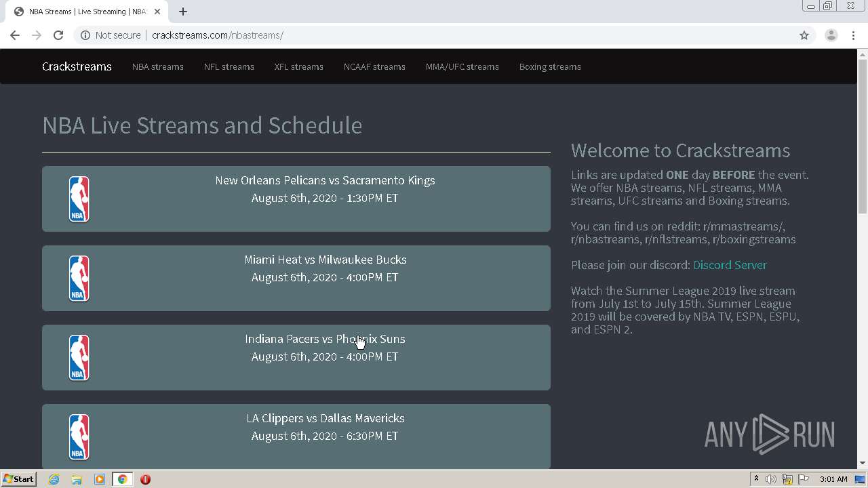
Task: Click the page scroll-down arrow
Action: point(863,463)
